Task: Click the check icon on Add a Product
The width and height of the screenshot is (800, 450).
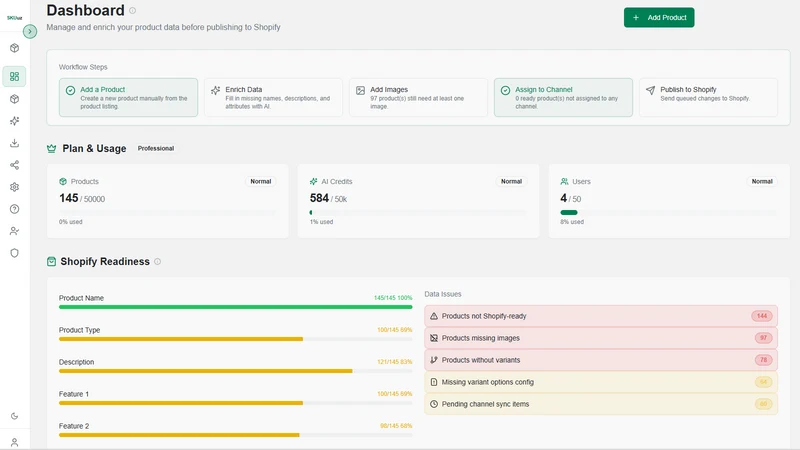Action: 70,90
